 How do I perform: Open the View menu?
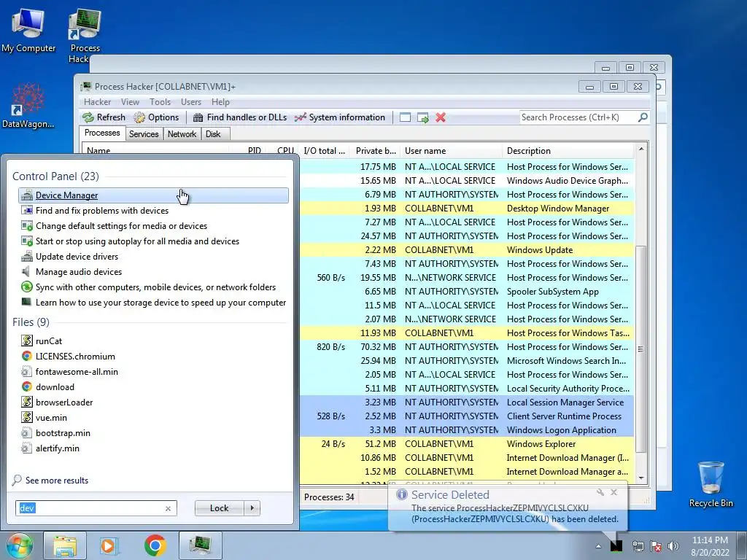click(130, 102)
